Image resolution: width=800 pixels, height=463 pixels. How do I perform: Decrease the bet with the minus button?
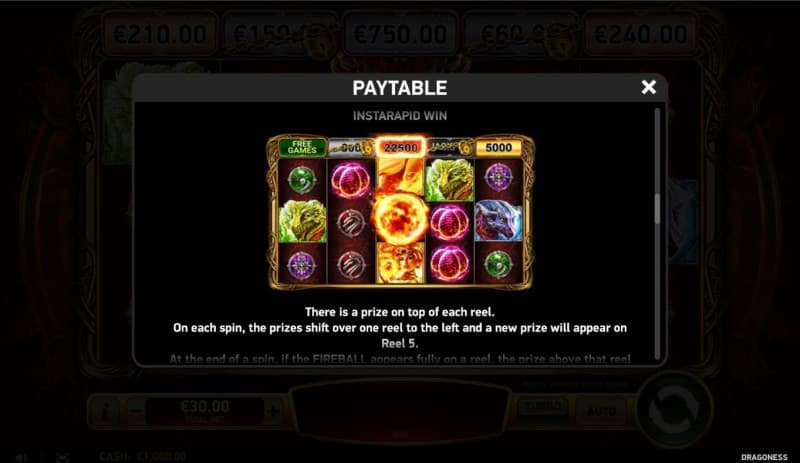click(x=136, y=411)
